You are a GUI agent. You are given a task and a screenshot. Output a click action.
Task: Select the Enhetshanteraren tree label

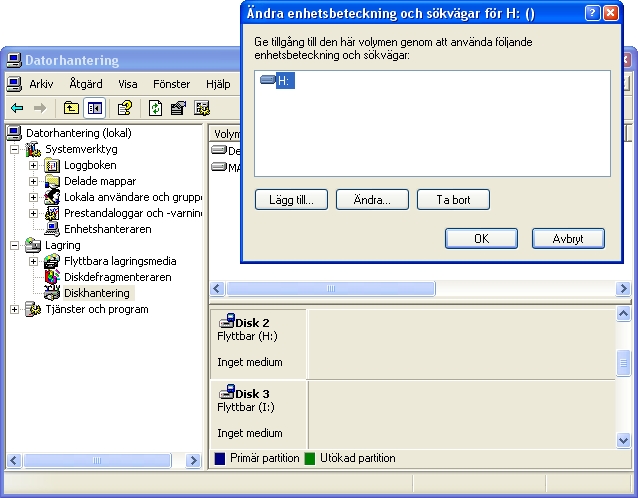(x=108, y=229)
